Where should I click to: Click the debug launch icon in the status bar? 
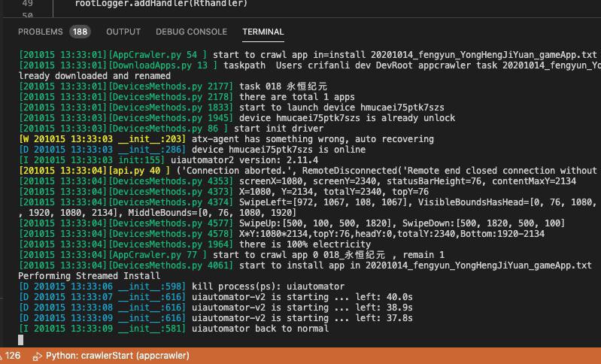click(37, 356)
